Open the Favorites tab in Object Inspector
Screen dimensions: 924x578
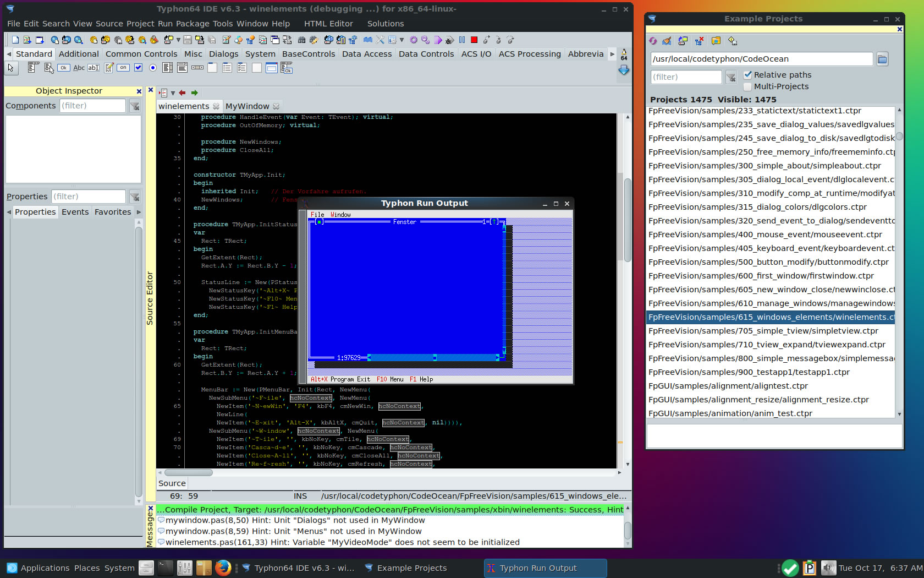113,212
